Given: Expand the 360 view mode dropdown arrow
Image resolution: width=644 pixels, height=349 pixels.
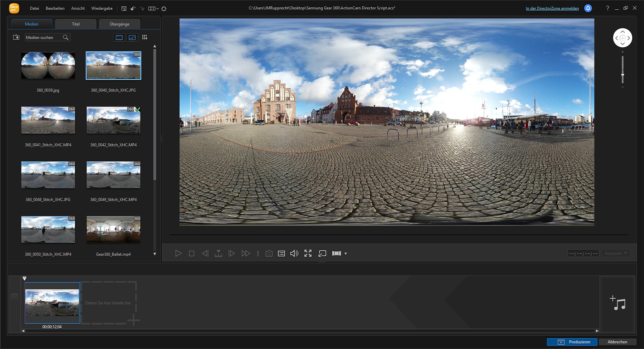Looking at the screenshot, I should pos(346,254).
